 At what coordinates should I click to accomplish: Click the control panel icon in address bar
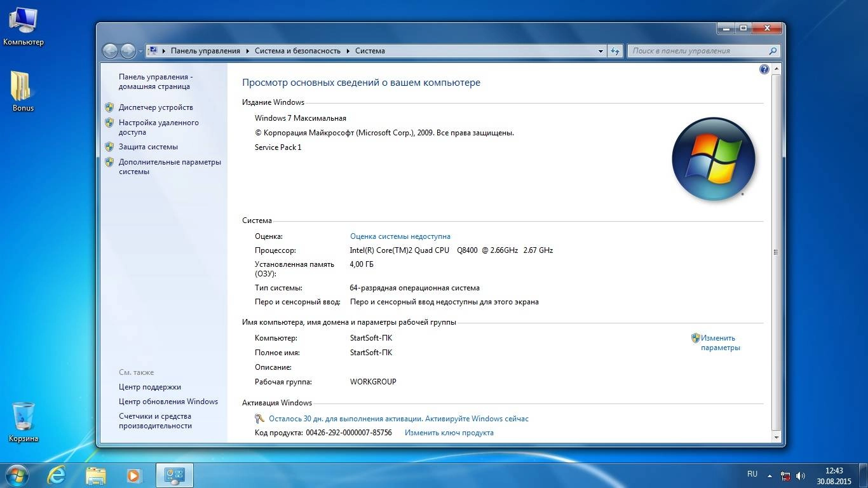153,51
